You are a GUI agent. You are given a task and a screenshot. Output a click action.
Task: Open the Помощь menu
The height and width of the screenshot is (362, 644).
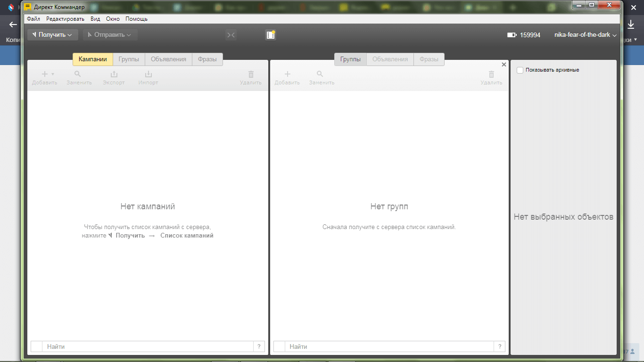136,19
